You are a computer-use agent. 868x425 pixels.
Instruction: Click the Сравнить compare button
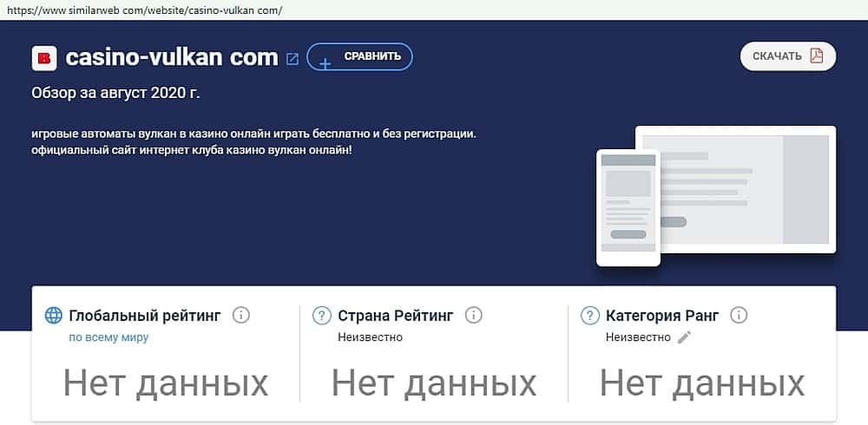(x=360, y=56)
